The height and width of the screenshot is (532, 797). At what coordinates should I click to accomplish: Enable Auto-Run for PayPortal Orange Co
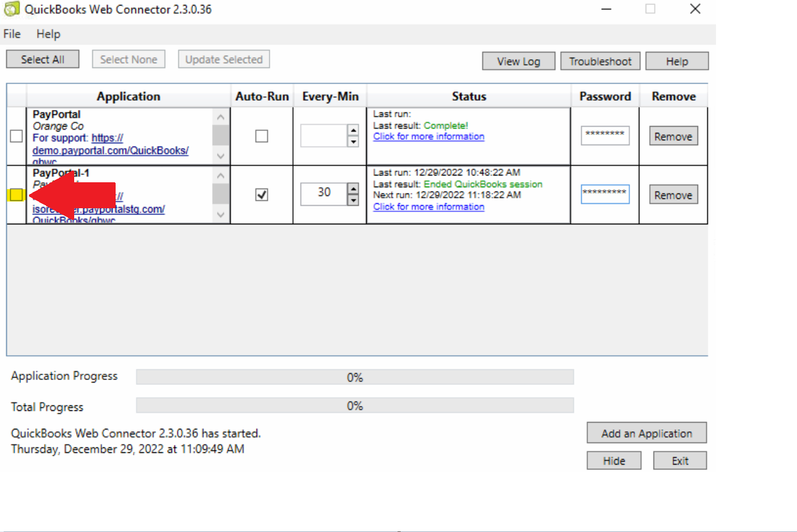262,136
